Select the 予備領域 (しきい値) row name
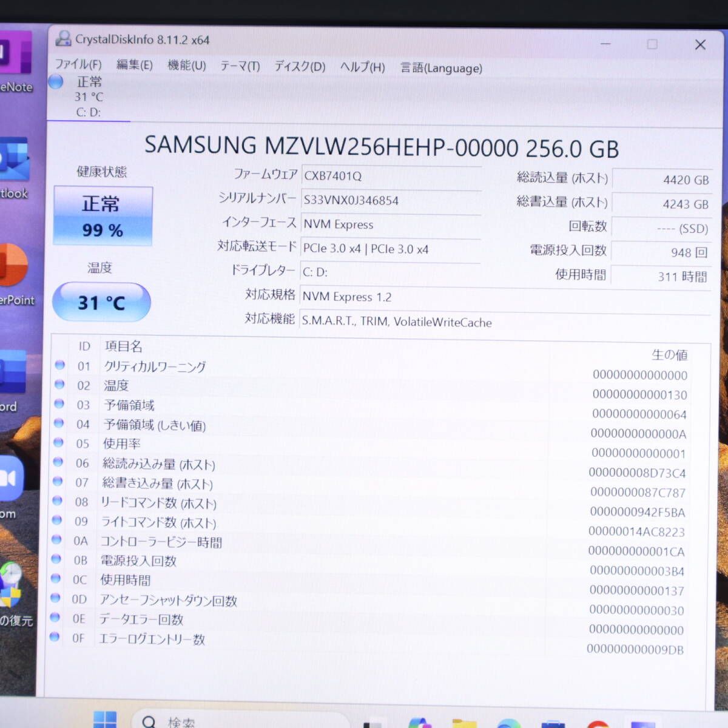This screenshot has width=728, height=728. (x=155, y=425)
